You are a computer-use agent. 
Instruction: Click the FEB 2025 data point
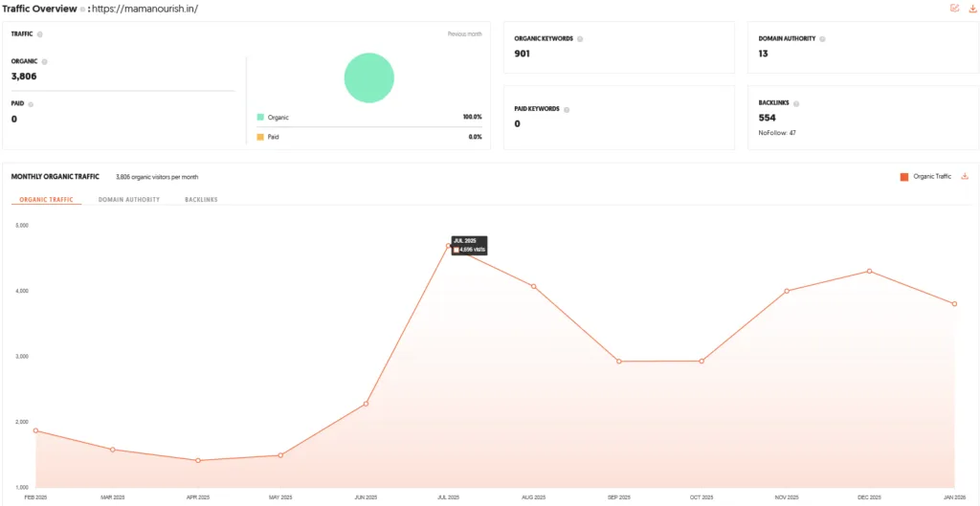pos(35,430)
